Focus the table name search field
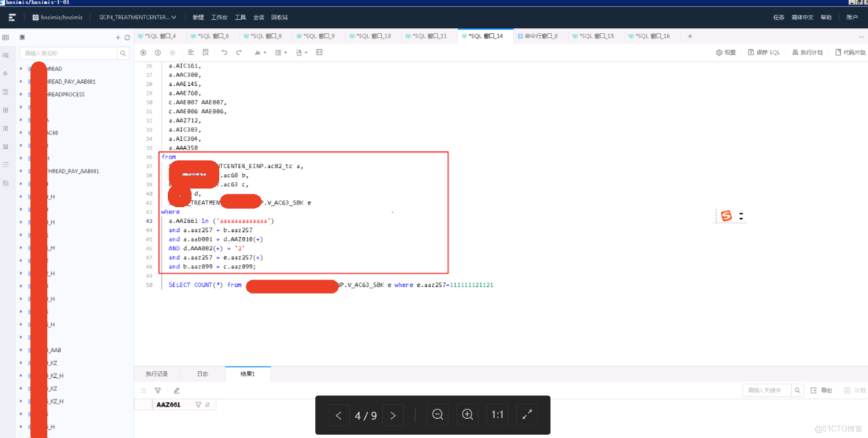 coord(69,53)
